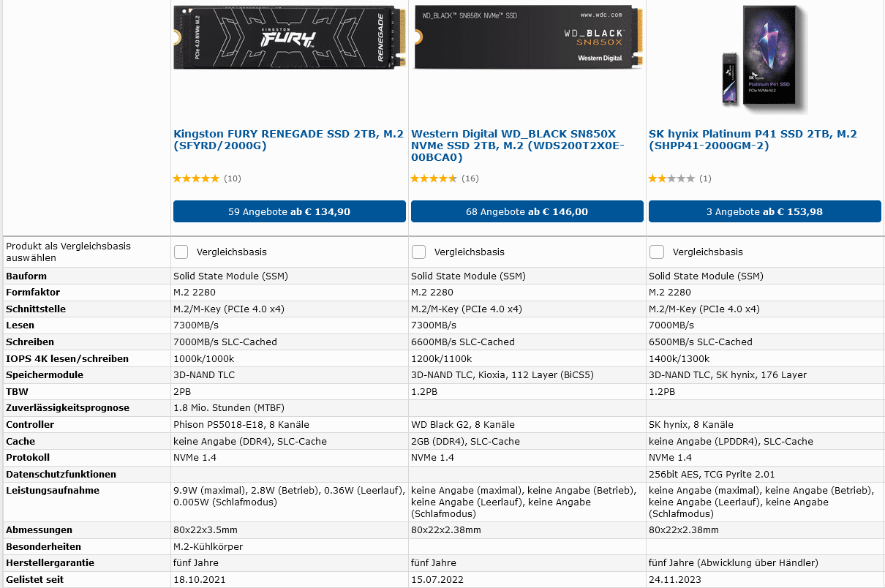Click Phison PS5018-E18, 8 Kanäle cell
885x588 pixels.
[x=241, y=424]
